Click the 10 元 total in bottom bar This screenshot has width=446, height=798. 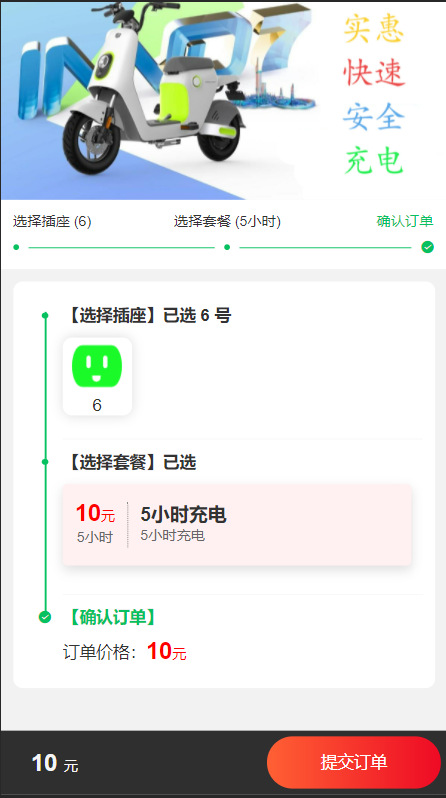pyautogui.click(x=55, y=763)
